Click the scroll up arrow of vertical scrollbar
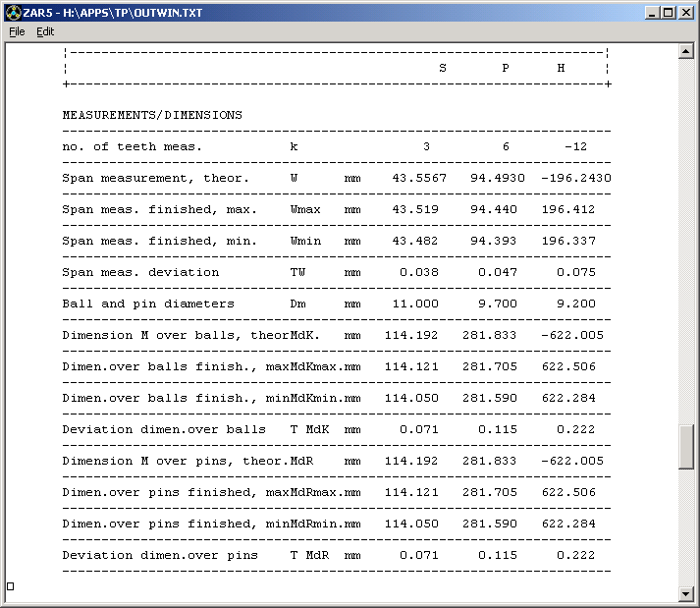 coord(686,51)
